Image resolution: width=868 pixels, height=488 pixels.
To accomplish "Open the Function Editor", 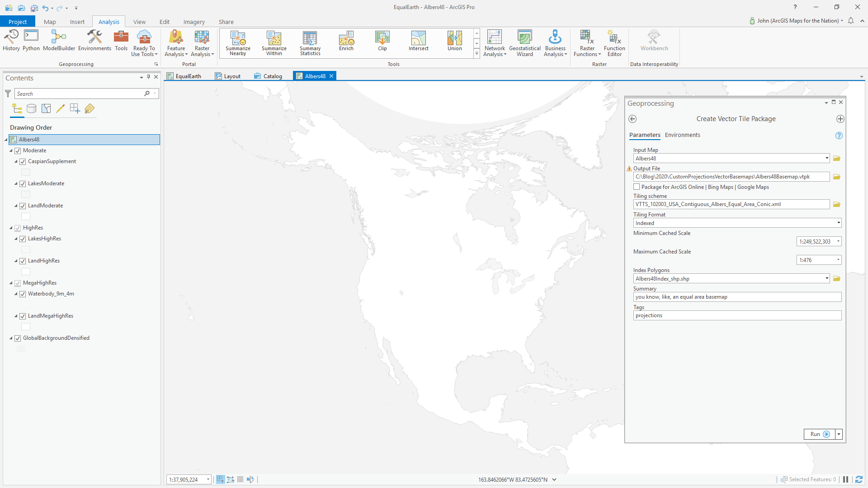I will click(614, 43).
